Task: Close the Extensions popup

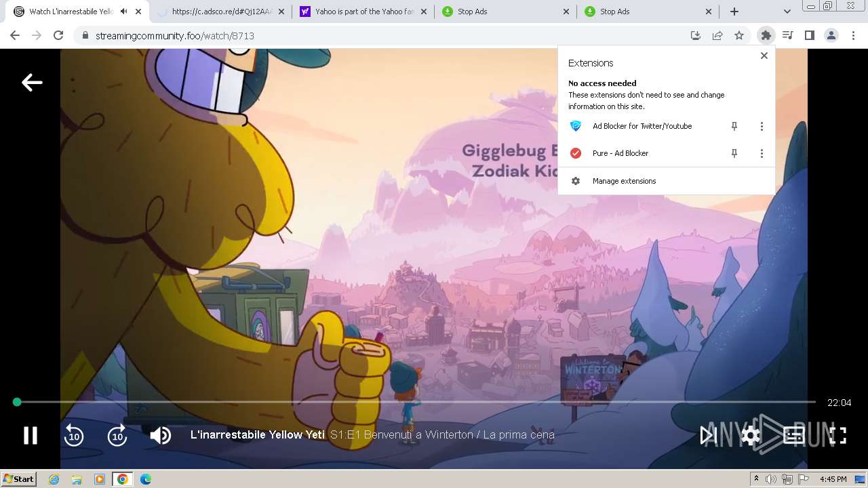Action: pos(764,56)
